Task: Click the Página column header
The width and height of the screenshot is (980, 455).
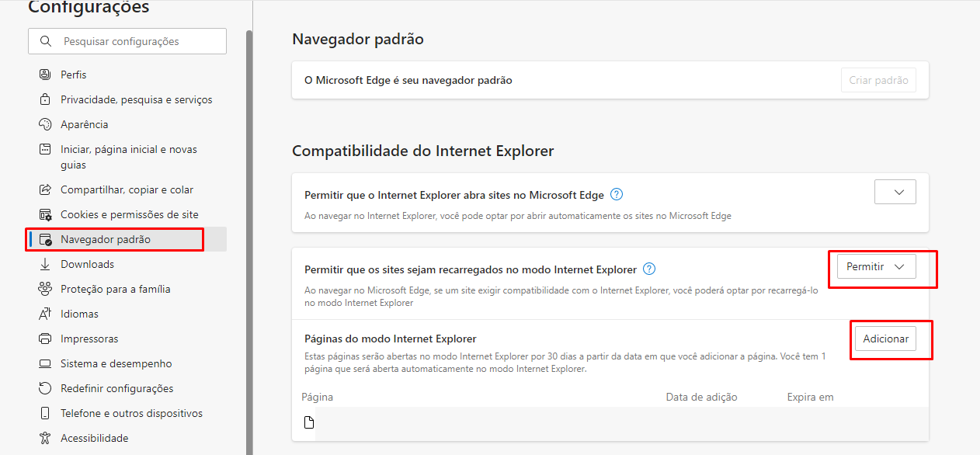Action: click(x=318, y=397)
